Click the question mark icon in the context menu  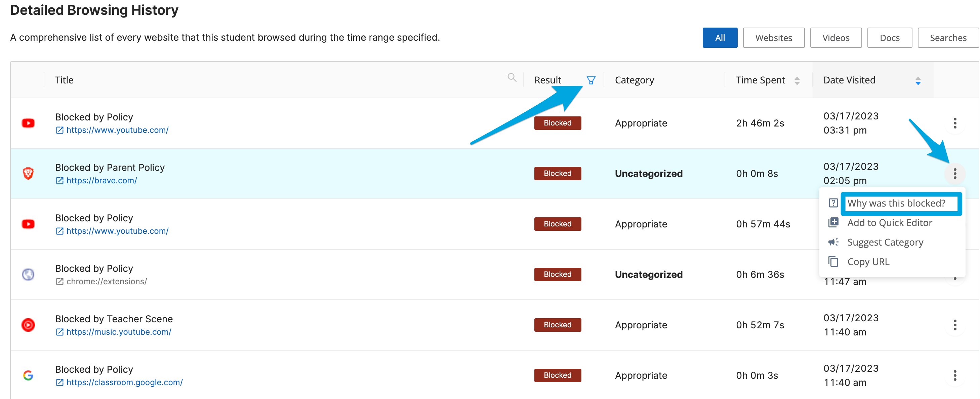(x=833, y=203)
